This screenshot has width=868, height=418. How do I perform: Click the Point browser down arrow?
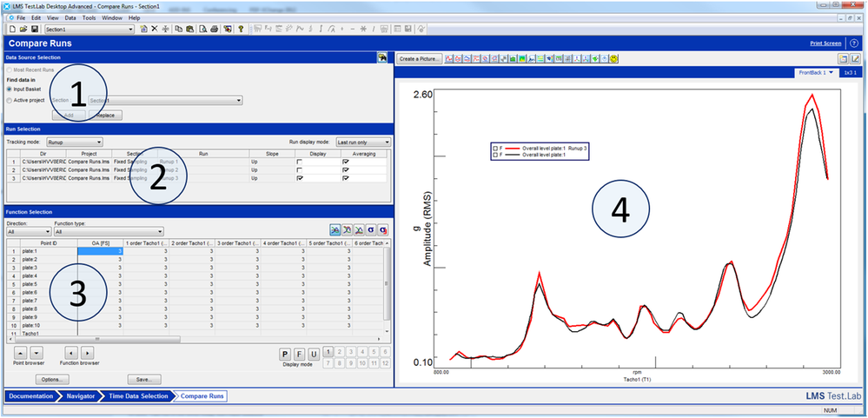coord(36,352)
